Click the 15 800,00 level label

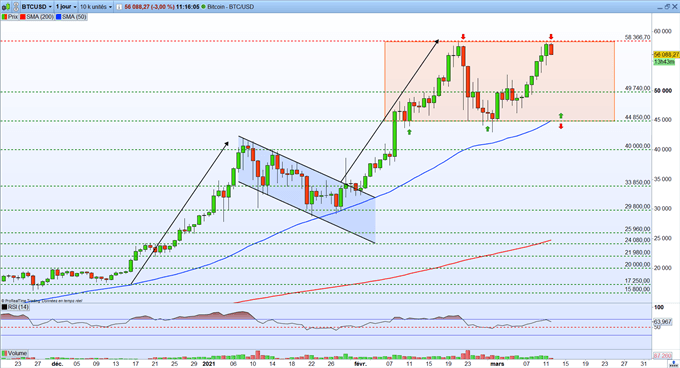(x=638, y=290)
